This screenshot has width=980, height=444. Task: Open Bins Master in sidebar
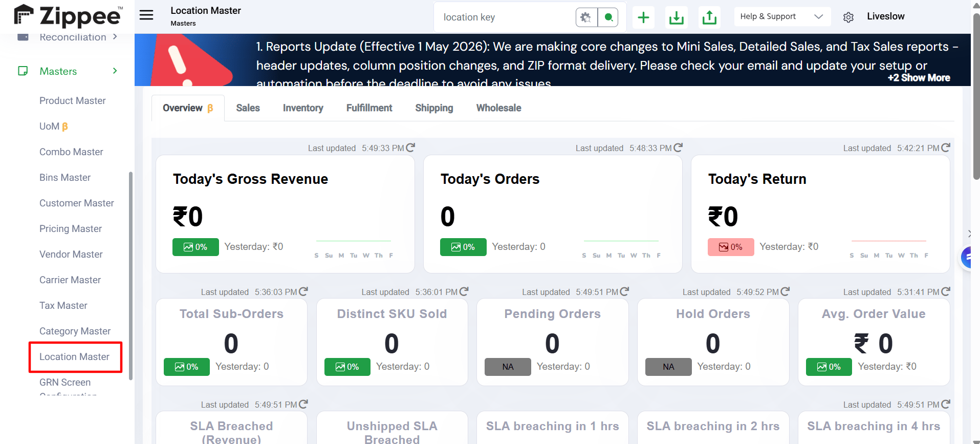pyautogui.click(x=65, y=178)
